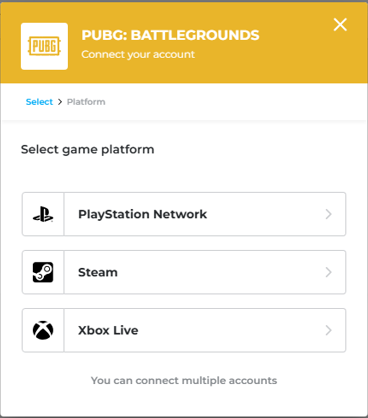This screenshot has width=368, height=418.
Task: Click the Connect your account subtitle
Action: coord(138,54)
